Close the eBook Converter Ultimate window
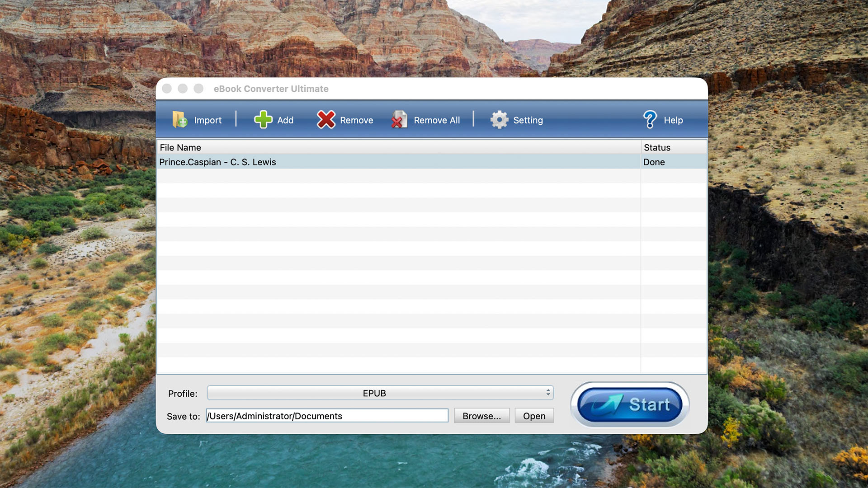 tap(167, 89)
